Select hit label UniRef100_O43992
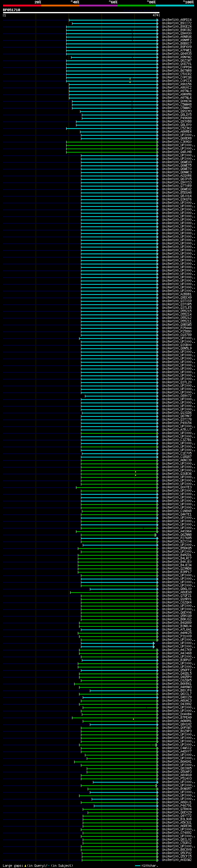The height and width of the screenshot is (868, 197). pyautogui.click(x=176, y=704)
